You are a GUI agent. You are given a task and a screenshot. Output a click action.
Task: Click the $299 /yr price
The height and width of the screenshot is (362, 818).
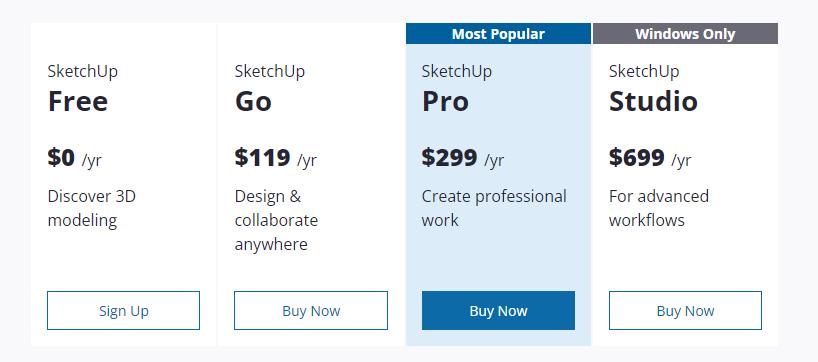click(x=463, y=158)
